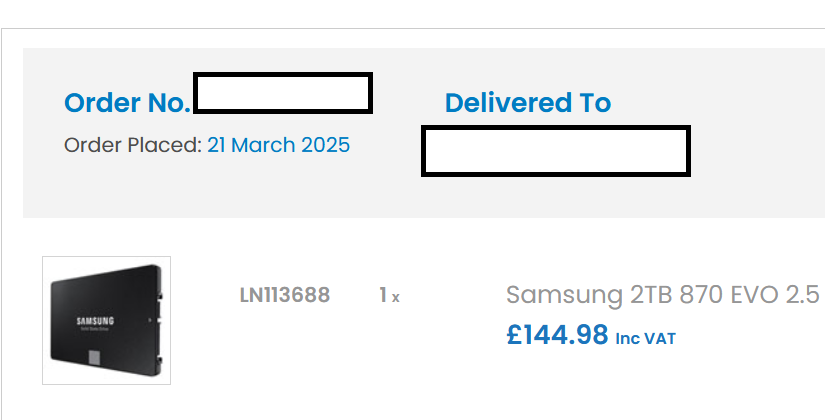Screen dimensions: 825x420
Task: Open the Samsung 2TB 870 EVO product title
Action: point(662,295)
